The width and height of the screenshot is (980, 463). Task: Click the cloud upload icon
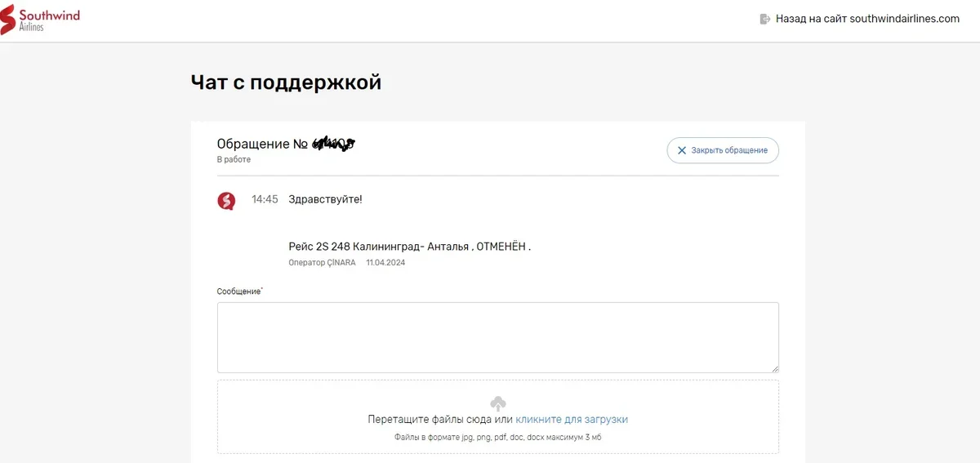click(498, 403)
